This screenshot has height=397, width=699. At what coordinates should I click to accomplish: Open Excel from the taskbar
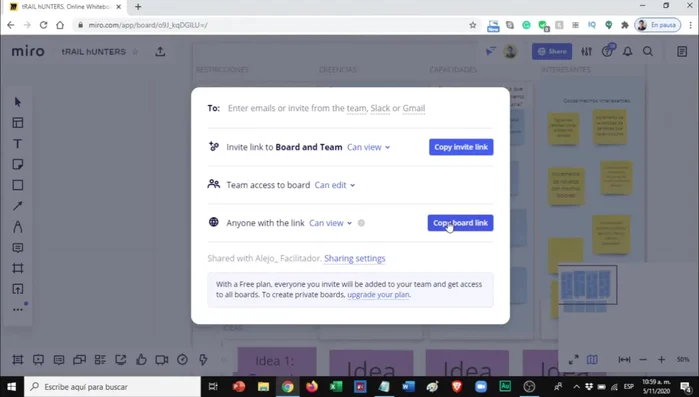coord(336,387)
